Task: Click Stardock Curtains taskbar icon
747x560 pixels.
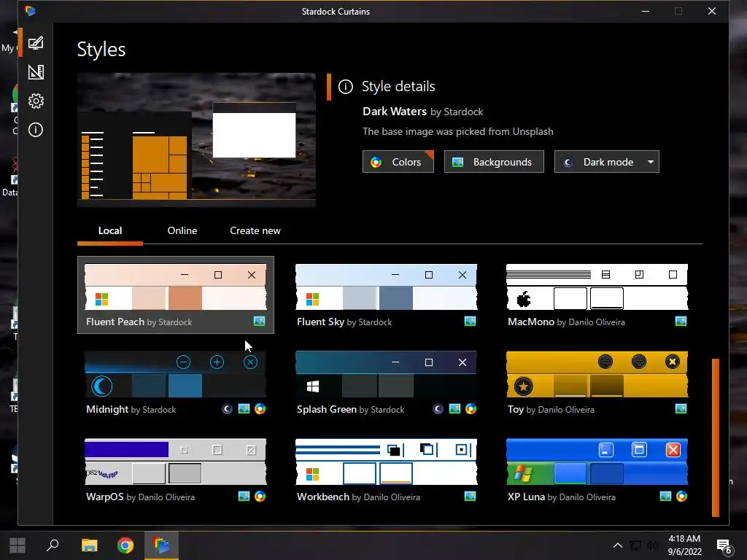Action: coord(161,545)
